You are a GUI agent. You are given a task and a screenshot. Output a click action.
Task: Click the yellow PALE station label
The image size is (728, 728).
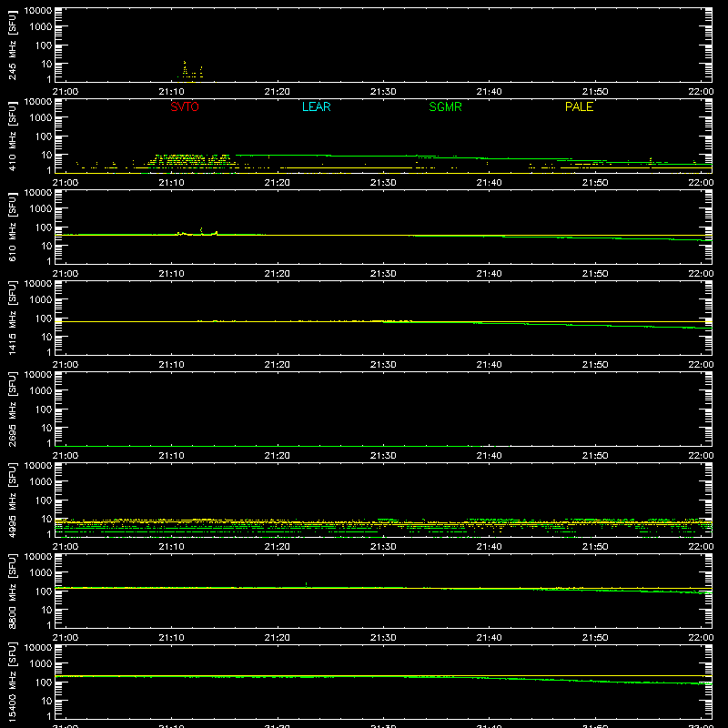pos(579,106)
